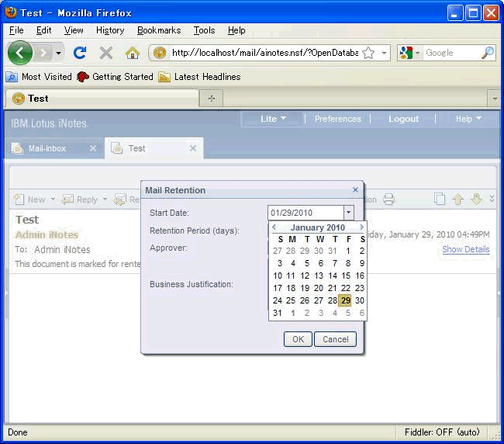Screen dimensions: 504x444
Task: Select January 20 in the calendar
Action: [319, 288]
